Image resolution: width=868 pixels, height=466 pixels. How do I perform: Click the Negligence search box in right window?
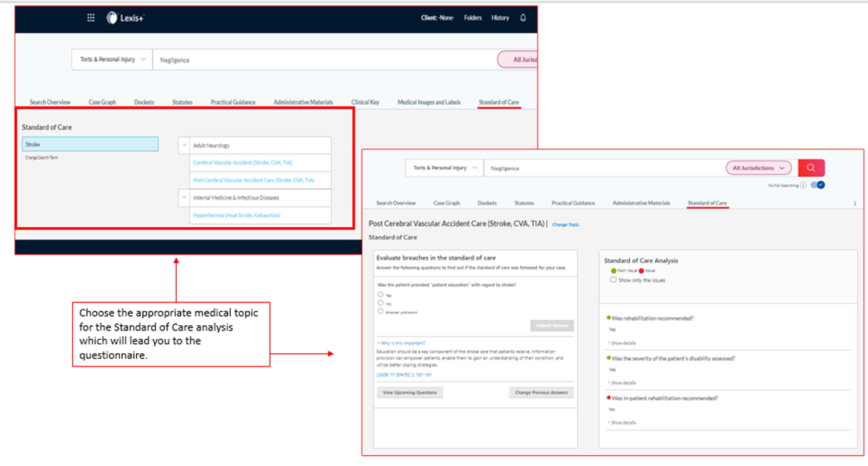[603, 168]
